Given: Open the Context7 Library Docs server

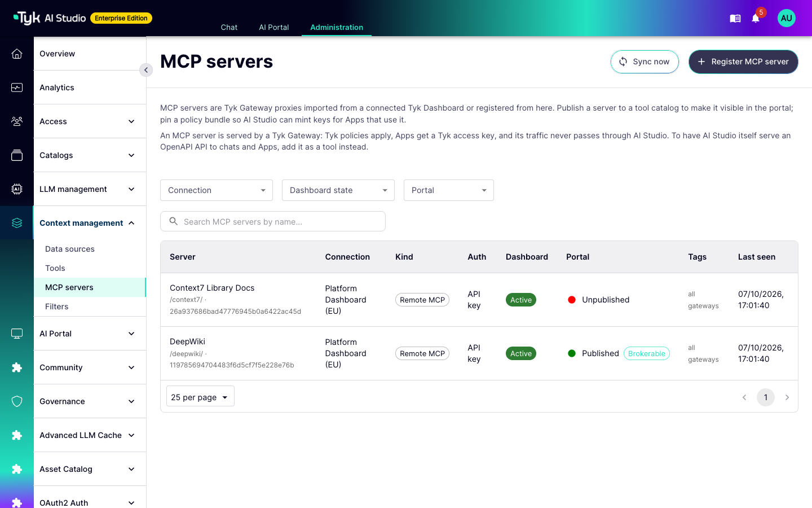Looking at the screenshot, I should pyautogui.click(x=212, y=288).
